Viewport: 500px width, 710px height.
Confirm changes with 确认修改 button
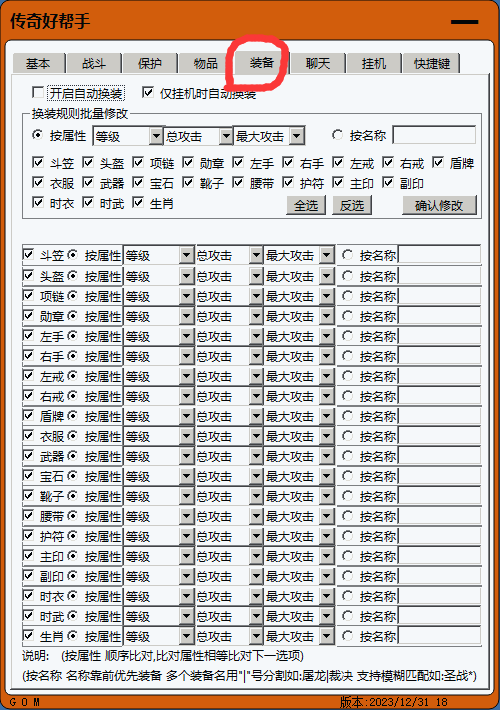(439, 206)
